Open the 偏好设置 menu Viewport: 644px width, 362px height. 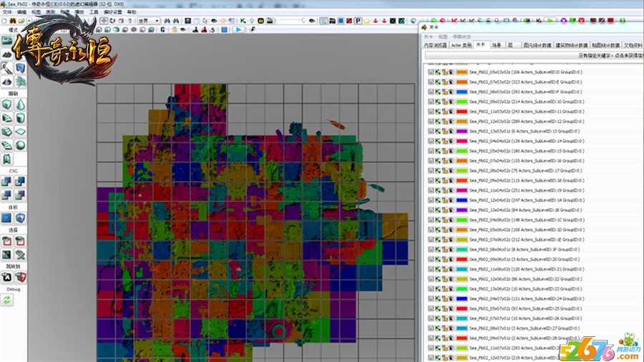point(112,12)
